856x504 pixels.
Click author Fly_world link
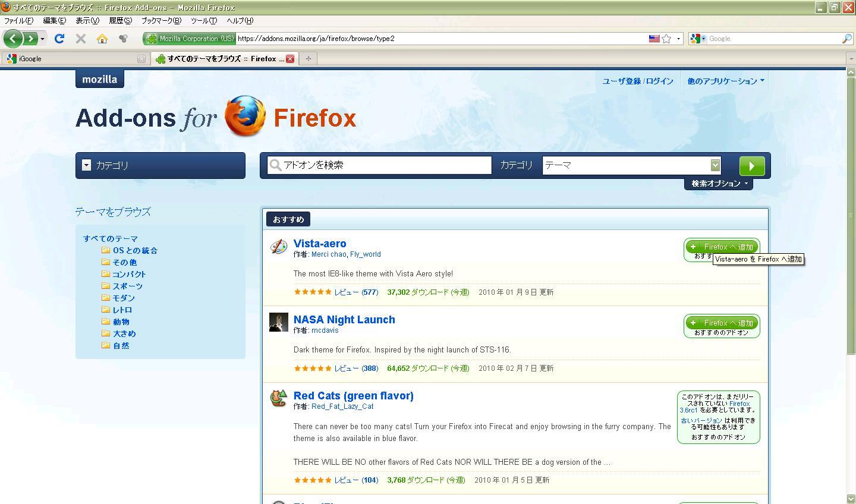coord(366,254)
